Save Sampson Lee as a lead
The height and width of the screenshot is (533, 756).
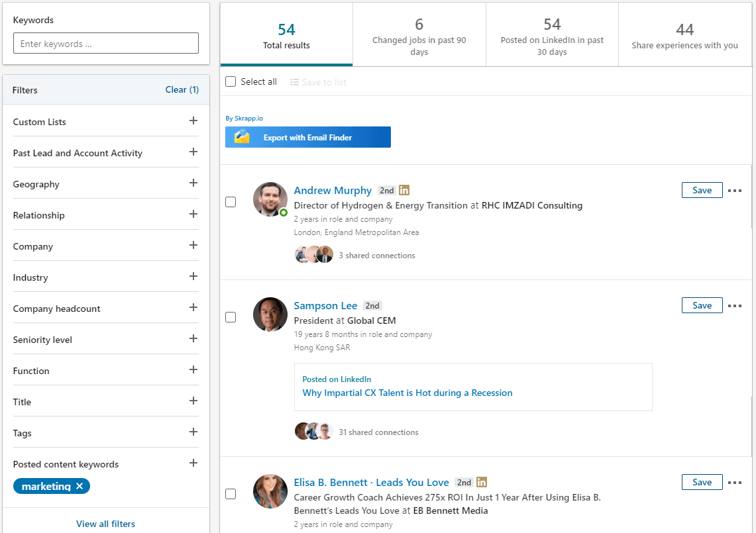pyautogui.click(x=702, y=305)
